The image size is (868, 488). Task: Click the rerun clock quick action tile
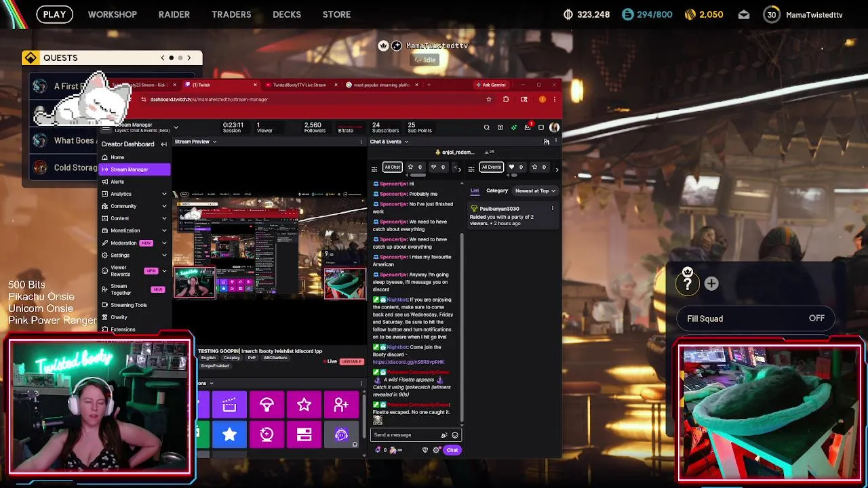267,434
